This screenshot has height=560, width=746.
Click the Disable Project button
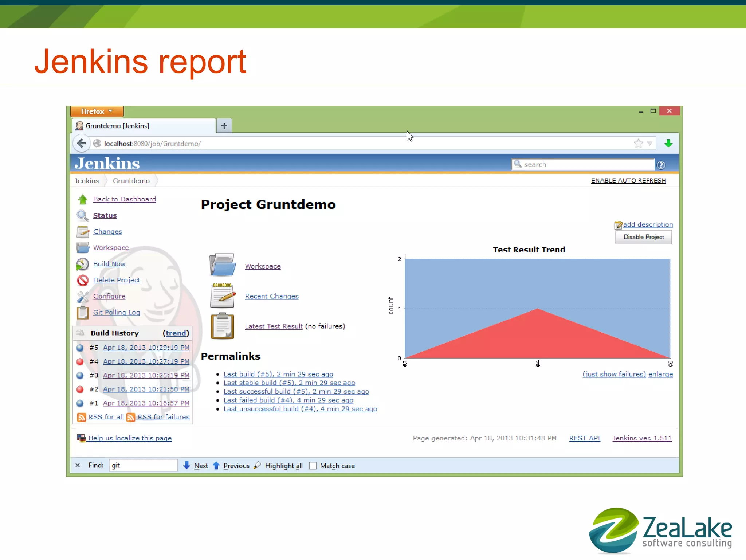pos(644,237)
